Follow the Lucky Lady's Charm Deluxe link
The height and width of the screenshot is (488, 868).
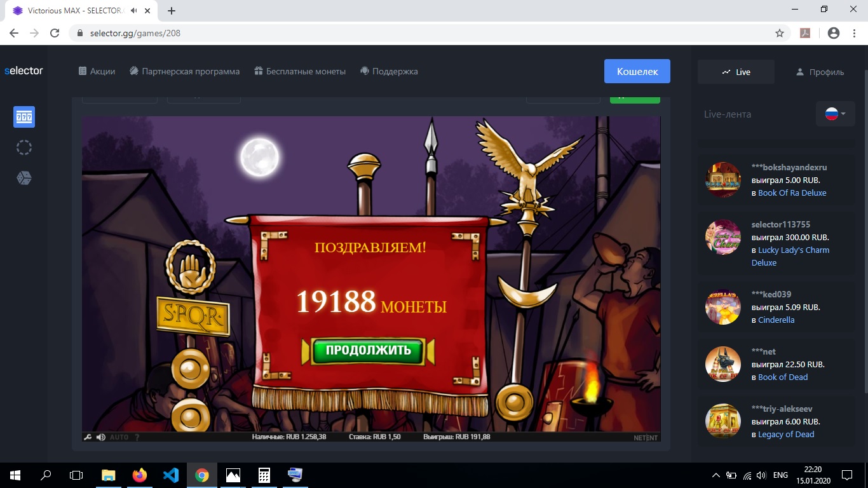click(x=790, y=256)
